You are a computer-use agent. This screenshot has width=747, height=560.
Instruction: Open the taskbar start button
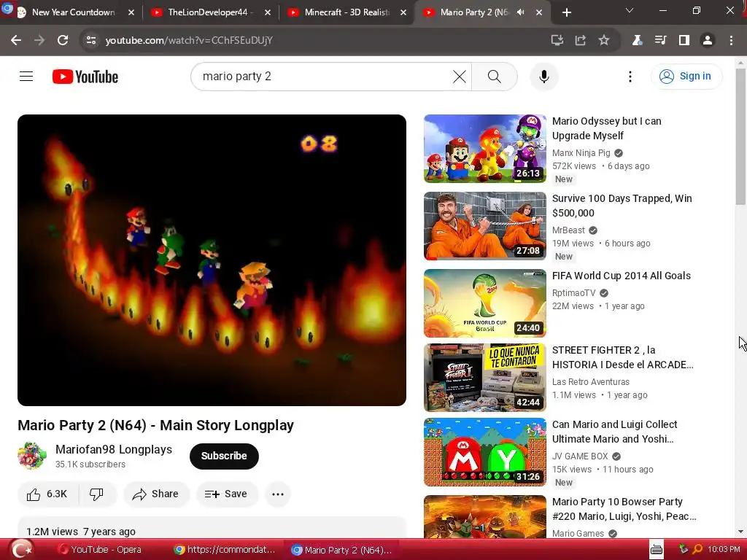(x=20, y=550)
